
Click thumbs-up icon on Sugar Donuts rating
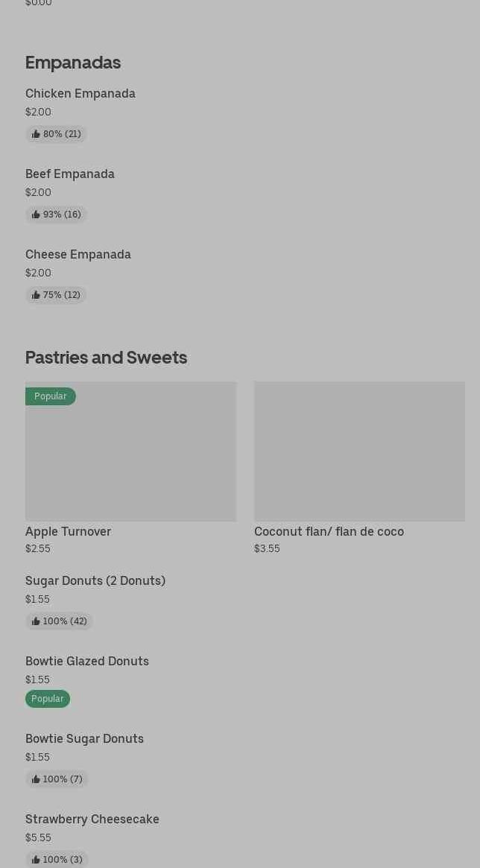click(36, 621)
